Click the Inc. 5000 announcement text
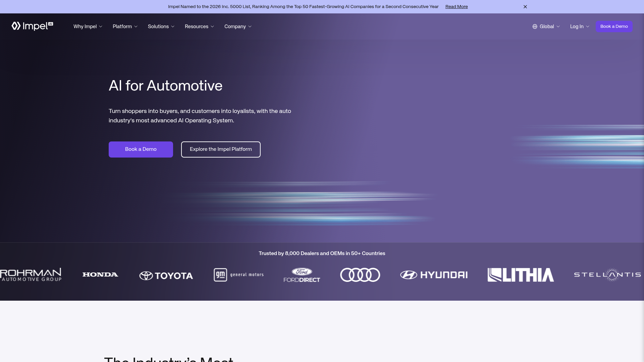This screenshot has width=644, height=362. [303, 7]
